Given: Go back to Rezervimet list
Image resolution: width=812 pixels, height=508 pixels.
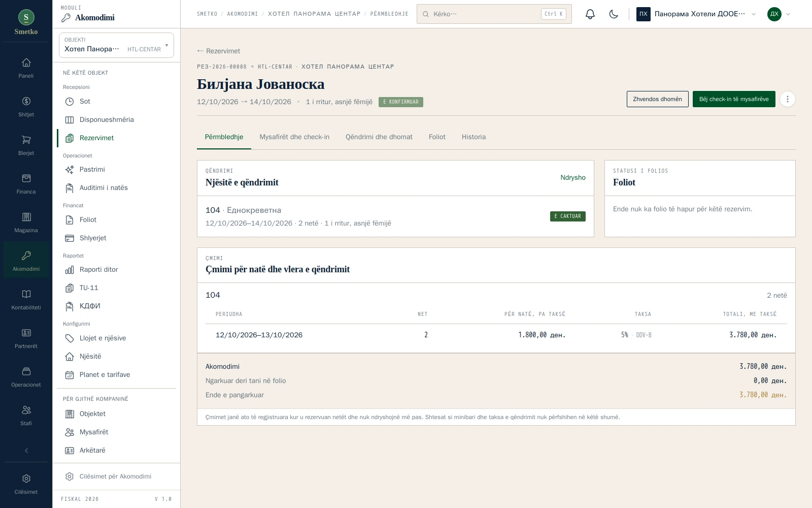Looking at the screenshot, I should pos(219,51).
